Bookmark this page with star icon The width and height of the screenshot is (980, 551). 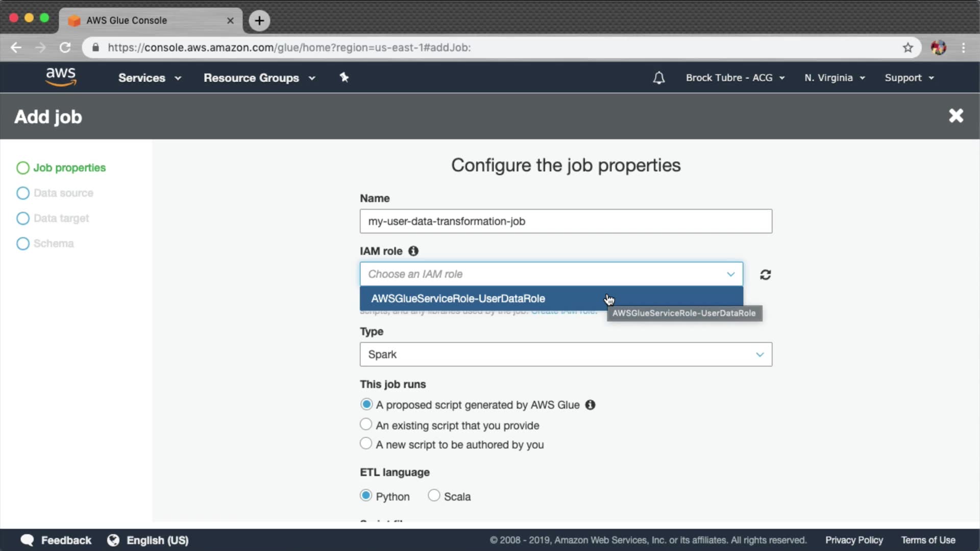click(x=908, y=47)
